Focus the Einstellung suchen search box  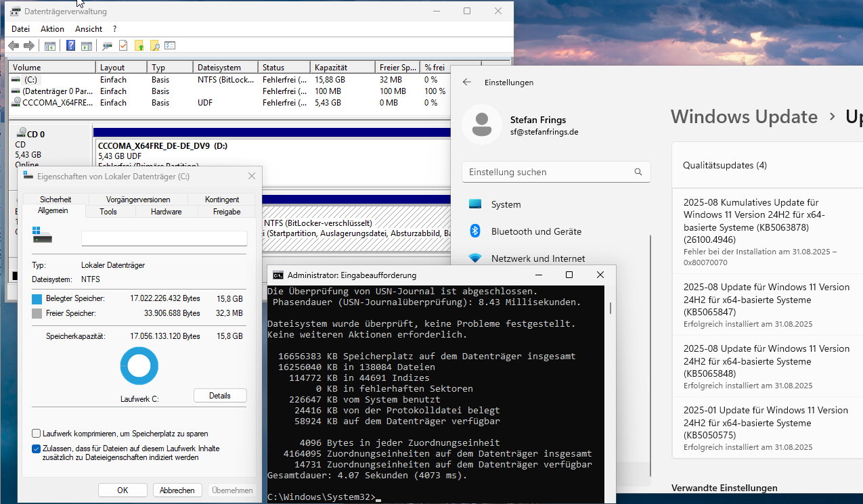556,172
